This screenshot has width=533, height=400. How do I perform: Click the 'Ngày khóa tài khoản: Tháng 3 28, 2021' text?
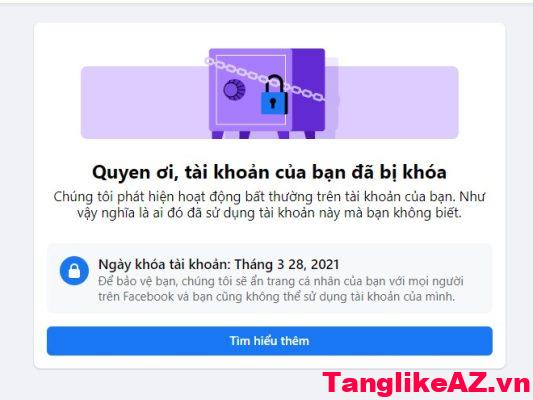[219, 264]
